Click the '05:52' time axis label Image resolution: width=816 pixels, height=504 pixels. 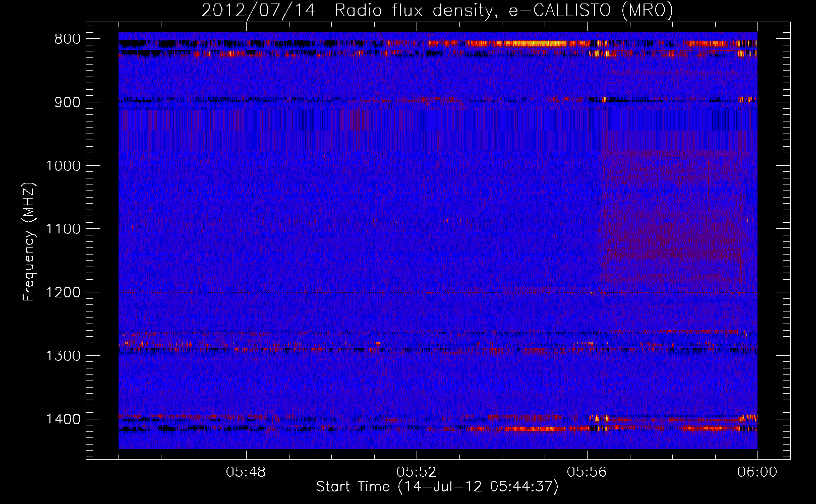tap(417, 472)
